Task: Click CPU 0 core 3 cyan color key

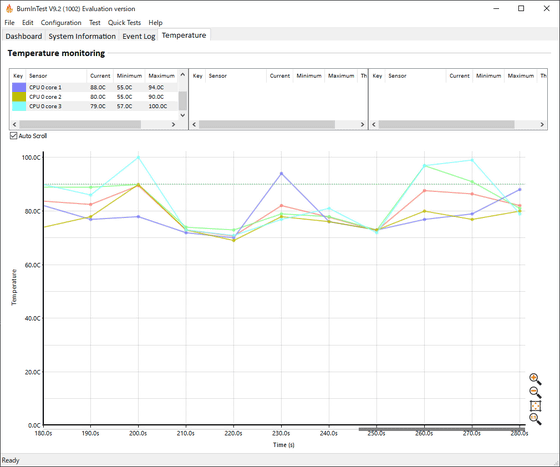Action: (x=19, y=106)
